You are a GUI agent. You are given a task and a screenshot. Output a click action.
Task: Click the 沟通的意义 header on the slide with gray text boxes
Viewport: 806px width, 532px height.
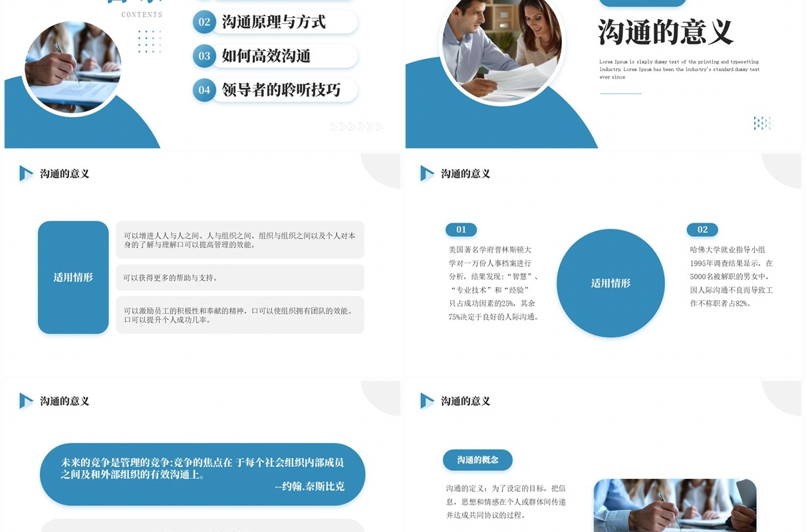(x=65, y=174)
